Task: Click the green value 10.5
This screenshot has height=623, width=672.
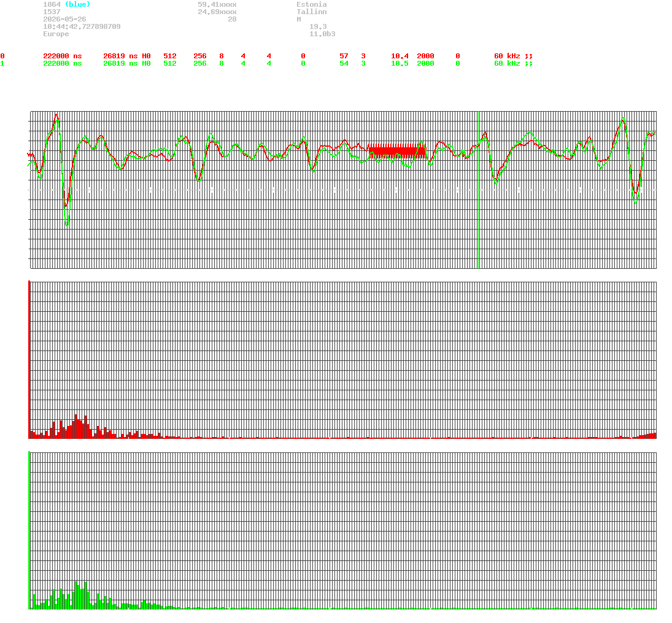Action: coord(400,63)
